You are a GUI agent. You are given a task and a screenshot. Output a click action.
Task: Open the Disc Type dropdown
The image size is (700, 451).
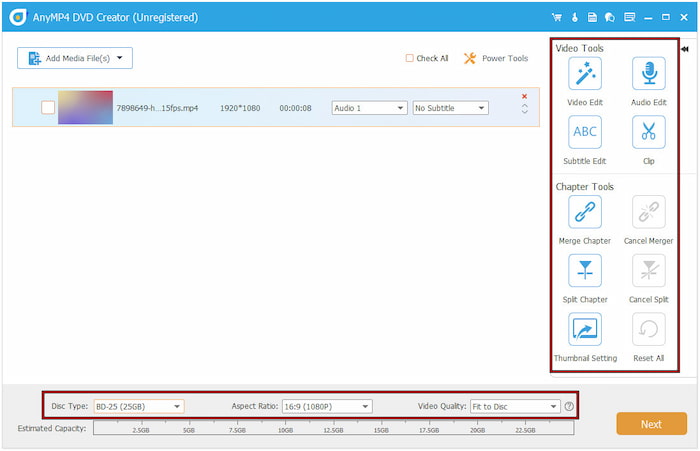click(x=138, y=406)
